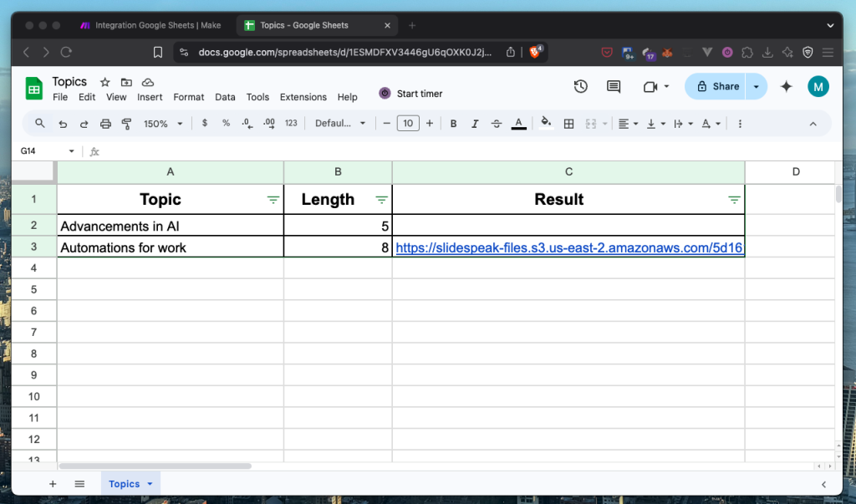856x504 pixels.
Task: Click the undo arrow icon
Action: 63,124
